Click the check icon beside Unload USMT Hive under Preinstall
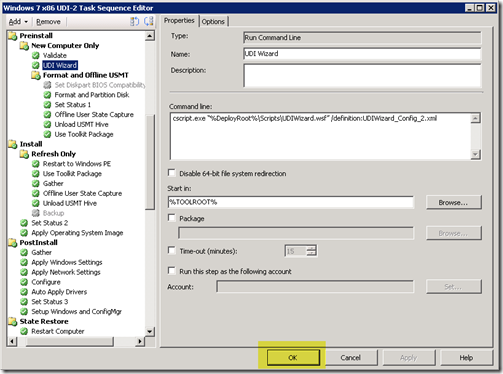503x374 pixels. [x=47, y=124]
